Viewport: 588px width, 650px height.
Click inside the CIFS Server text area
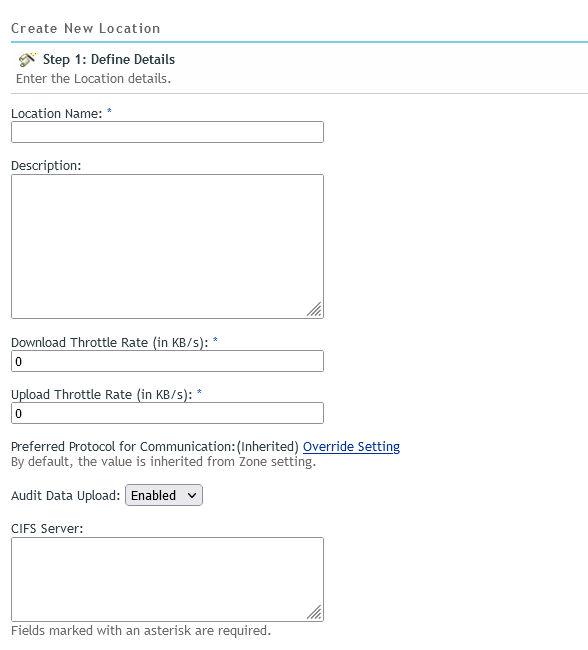[x=167, y=580]
